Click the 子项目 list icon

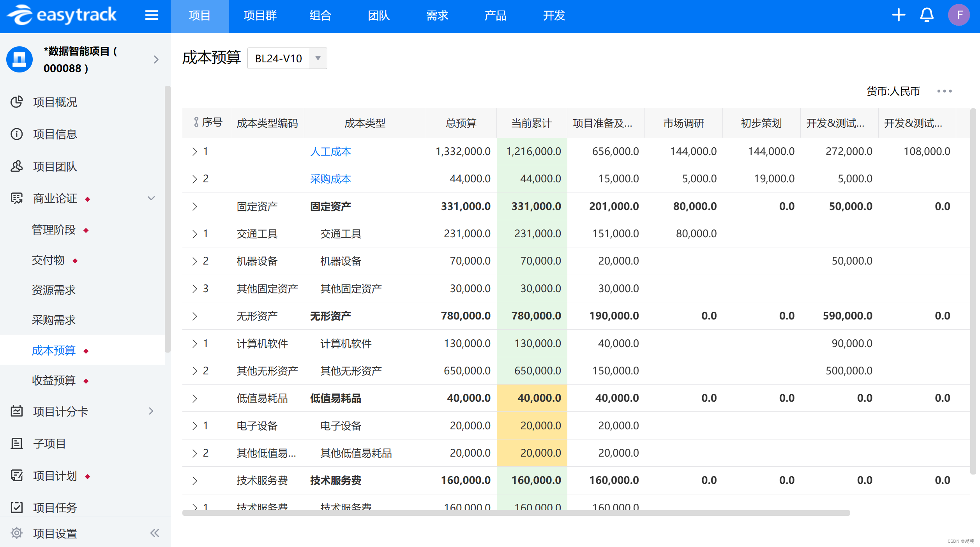click(x=16, y=443)
